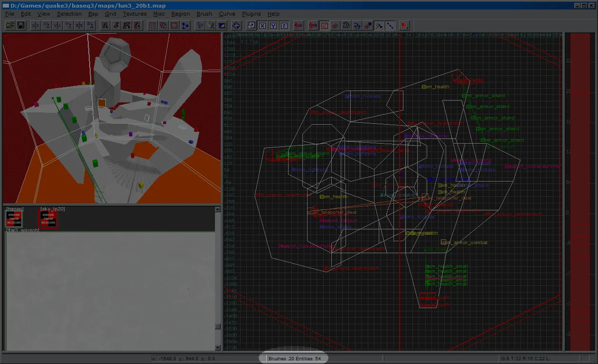Click the XY change views icon
598x364 pixels.
(x=200, y=25)
